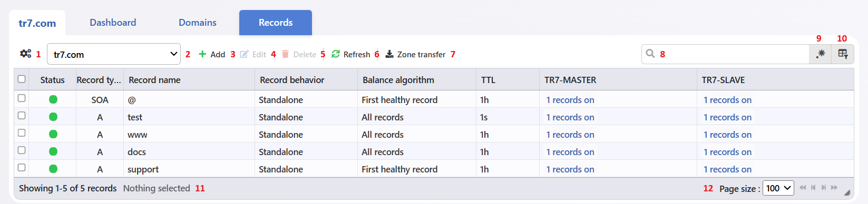
Task: Check the box for test record
Action: click(22, 116)
